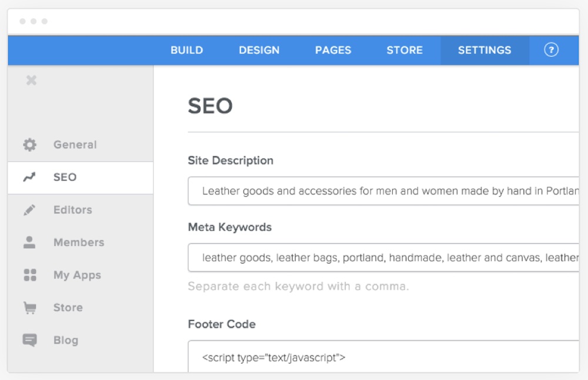This screenshot has width=588, height=380.
Task: Open General settings in sidebar
Action: 75,144
